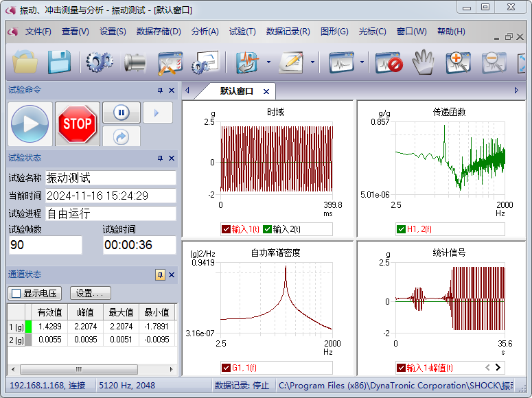This screenshot has width=532, height=398.
Task: Click the curved arrow redo button
Action: pos(121,137)
